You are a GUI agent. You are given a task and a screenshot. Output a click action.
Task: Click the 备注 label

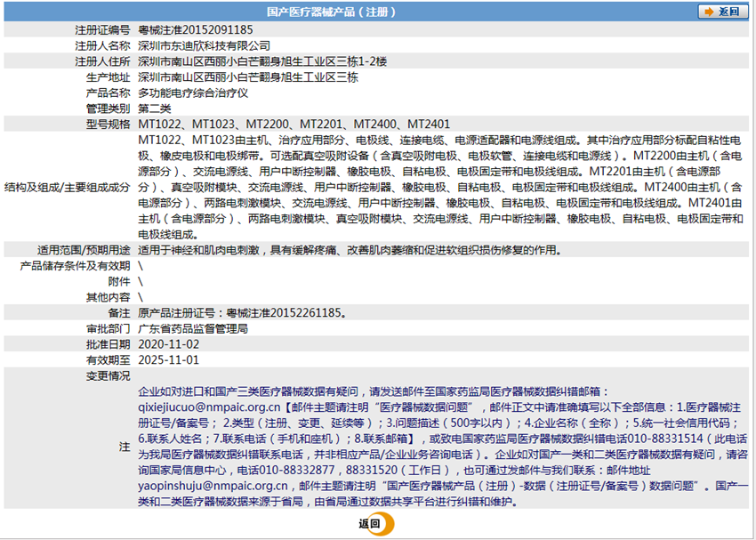coord(119,313)
